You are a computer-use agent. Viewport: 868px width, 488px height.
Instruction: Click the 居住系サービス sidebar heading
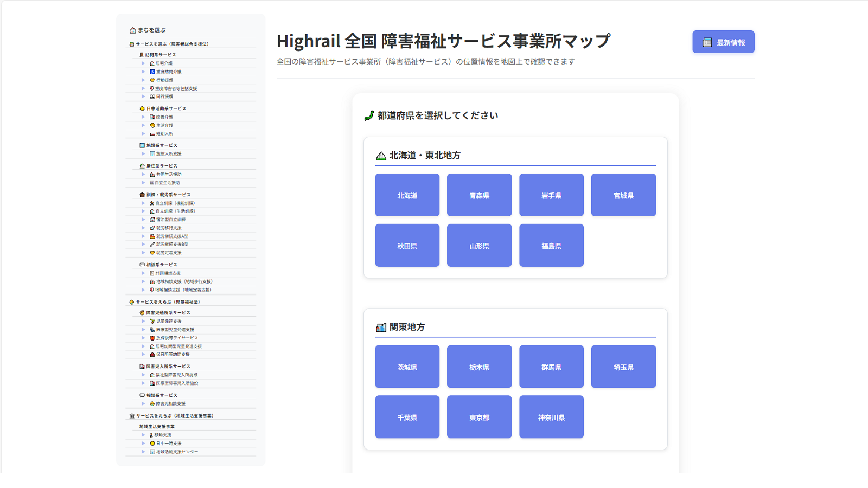(158, 166)
